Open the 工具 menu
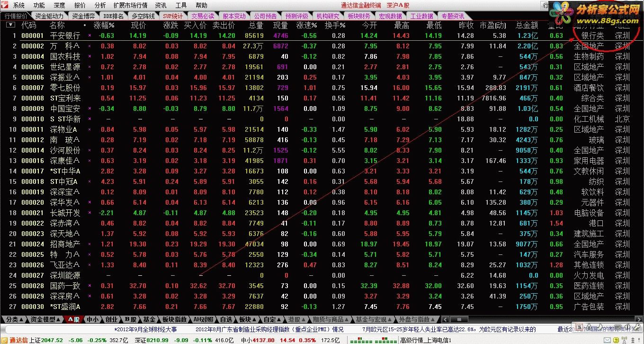The image size is (644, 344). pos(181,5)
